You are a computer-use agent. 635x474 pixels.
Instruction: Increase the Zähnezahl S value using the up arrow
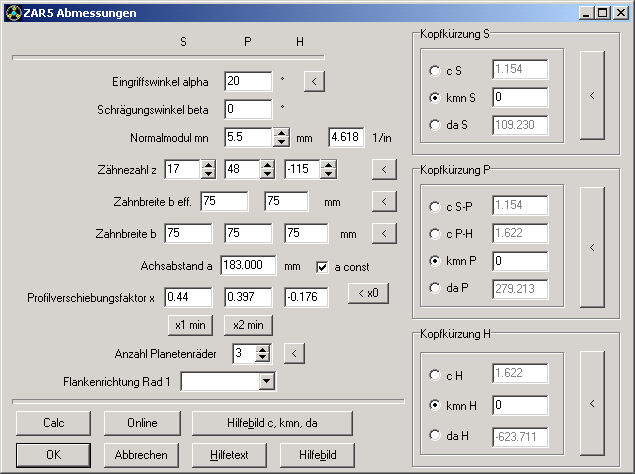208,165
